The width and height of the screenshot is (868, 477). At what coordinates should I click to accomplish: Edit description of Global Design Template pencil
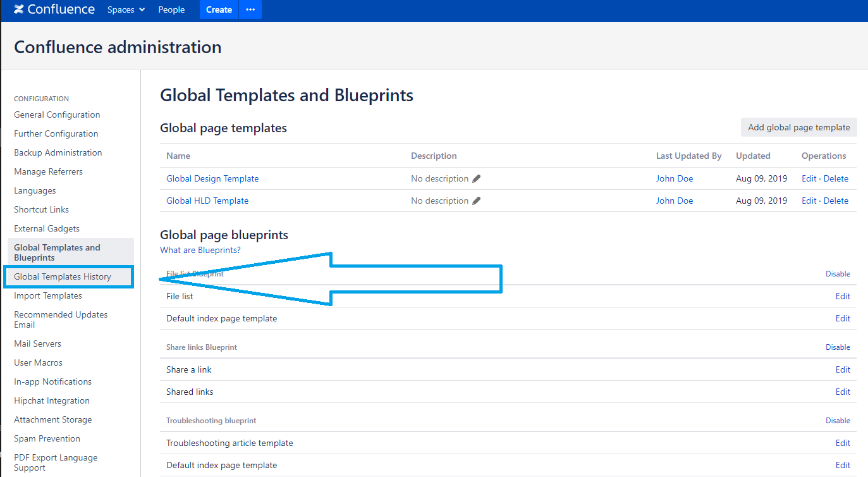[x=477, y=178]
